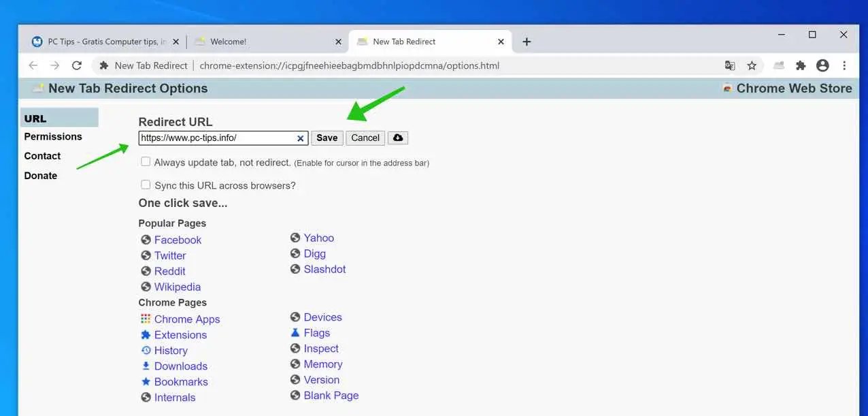Click the globe icon next to Yahoo

pos(295,238)
